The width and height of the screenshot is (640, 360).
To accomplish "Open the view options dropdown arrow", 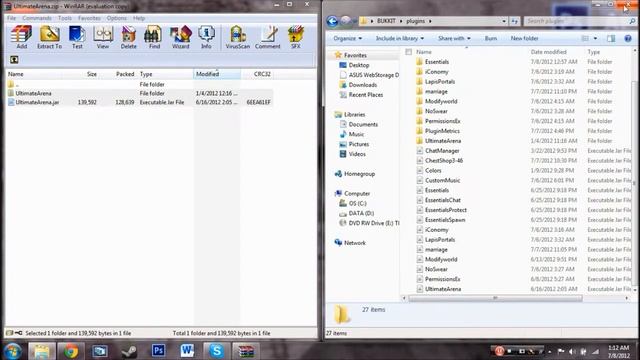I will tap(596, 38).
